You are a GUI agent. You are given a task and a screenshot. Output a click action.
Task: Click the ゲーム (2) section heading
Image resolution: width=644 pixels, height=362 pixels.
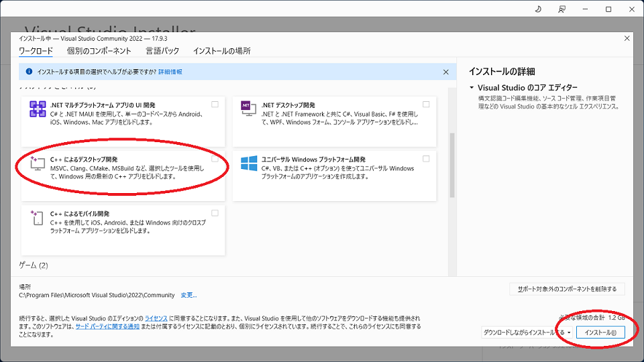tap(34, 265)
